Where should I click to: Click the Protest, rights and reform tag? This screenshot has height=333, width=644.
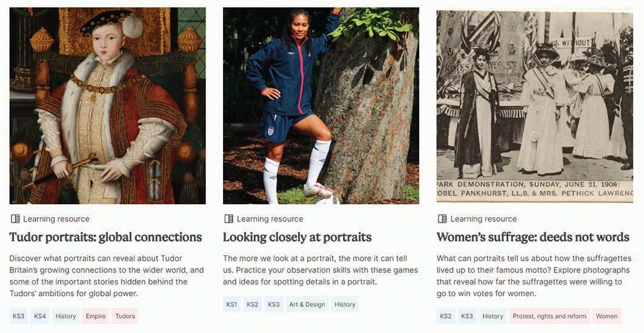tap(549, 316)
